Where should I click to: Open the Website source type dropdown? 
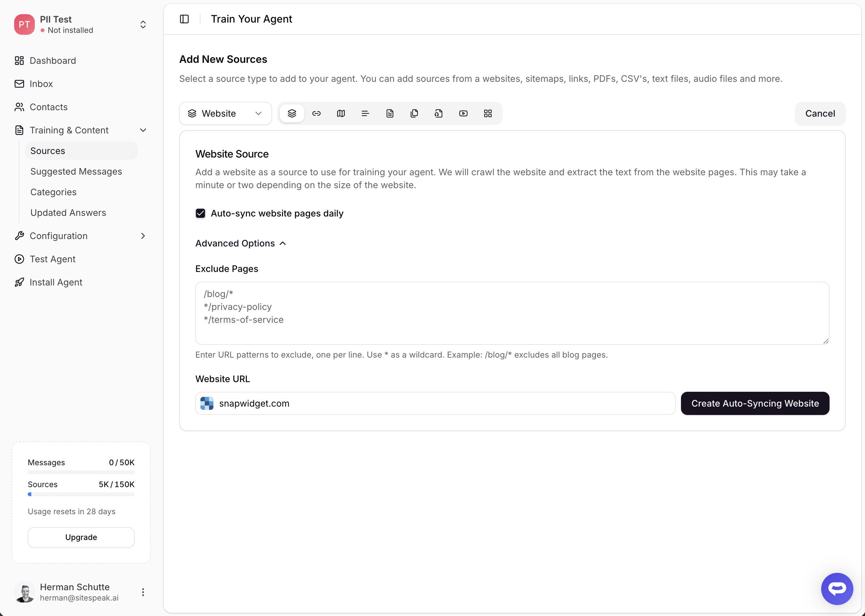pyautogui.click(x=225, y=113)
